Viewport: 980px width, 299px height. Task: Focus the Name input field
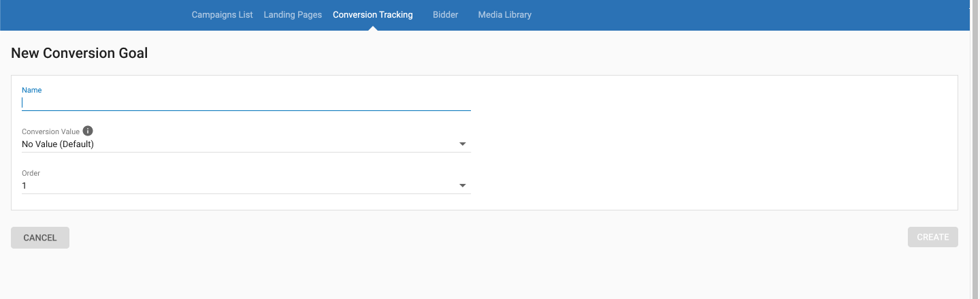coord(245,103)
